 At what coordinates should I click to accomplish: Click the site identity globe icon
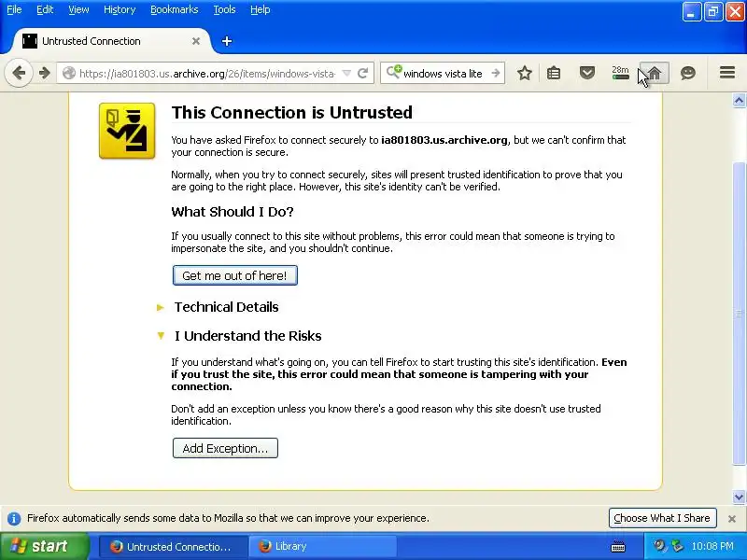click(69, 73)
